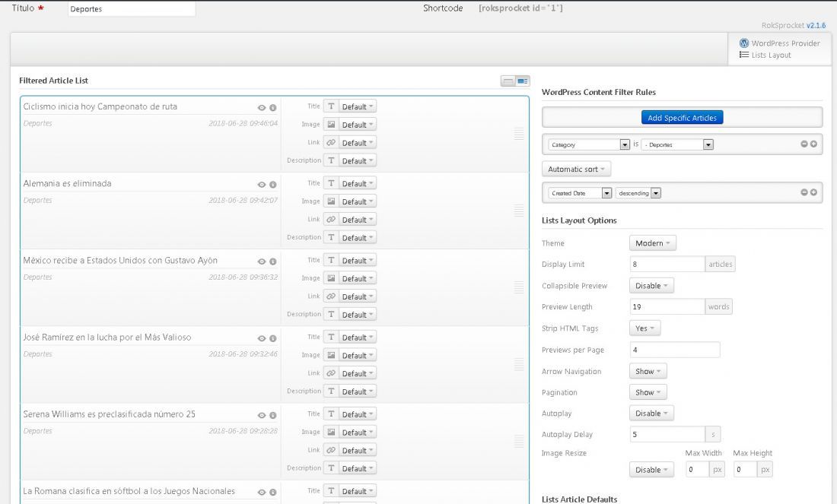Select the Lists Layout option
837x504 pixels.
coord(765,55)
